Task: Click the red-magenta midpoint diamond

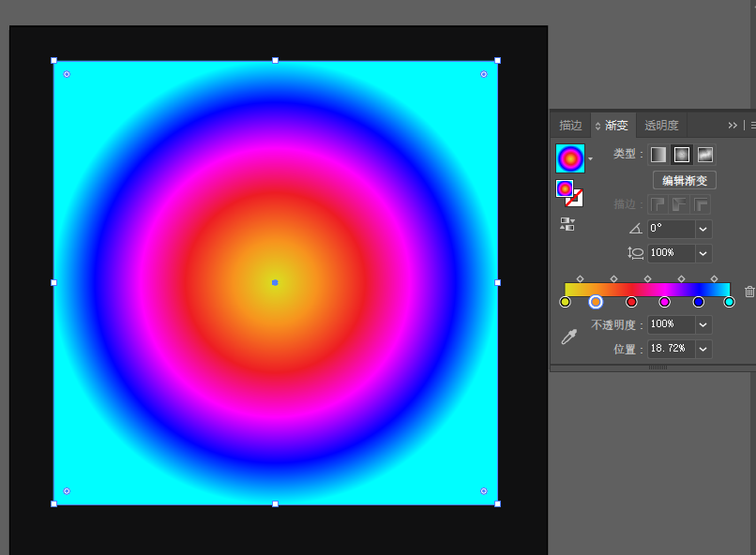Action: [x=648, y=279]
